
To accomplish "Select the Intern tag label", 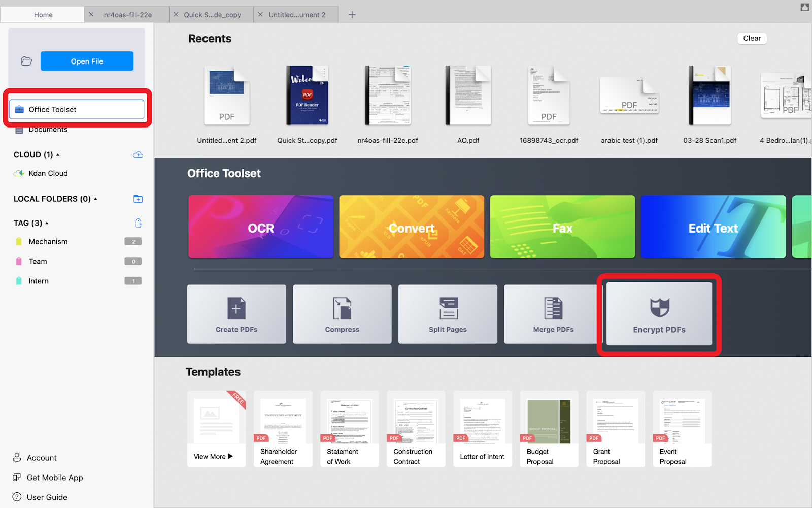I will pyautogui.click(x=39, y=281).
